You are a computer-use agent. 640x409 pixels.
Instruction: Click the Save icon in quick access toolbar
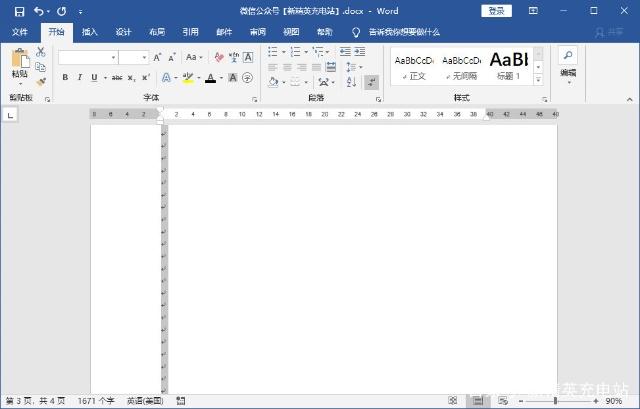tap(19, 11)
